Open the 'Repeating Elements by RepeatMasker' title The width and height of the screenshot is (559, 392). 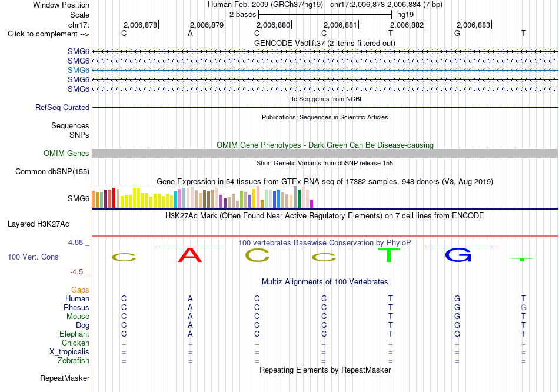325,370
